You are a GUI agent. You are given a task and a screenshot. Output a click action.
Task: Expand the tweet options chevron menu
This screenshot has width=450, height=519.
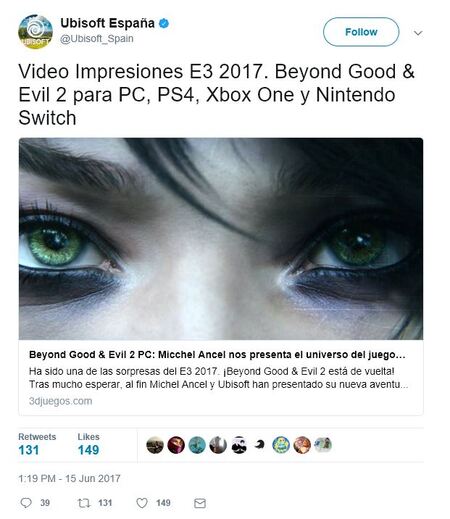(x=418, y=33)
